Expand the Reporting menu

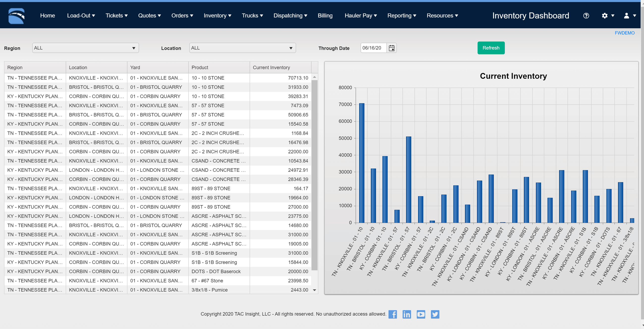(x=402, y=16)
